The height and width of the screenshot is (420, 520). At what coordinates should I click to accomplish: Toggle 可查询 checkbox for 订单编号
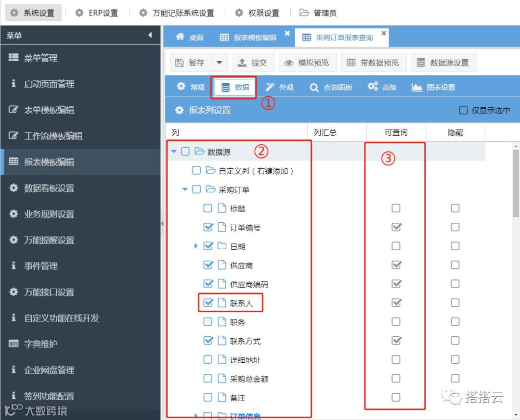pyautogui.click(x=396, y=227)
